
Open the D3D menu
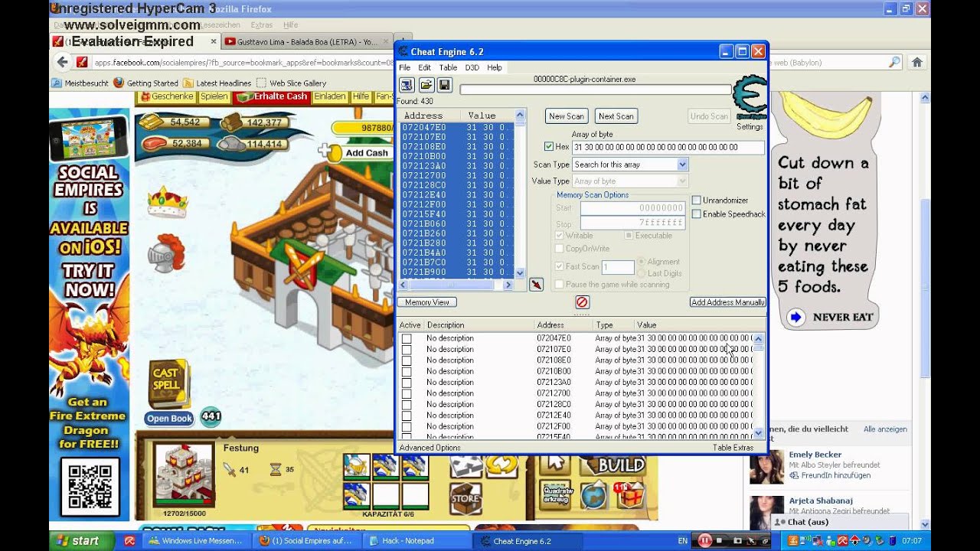coord(472,67)
